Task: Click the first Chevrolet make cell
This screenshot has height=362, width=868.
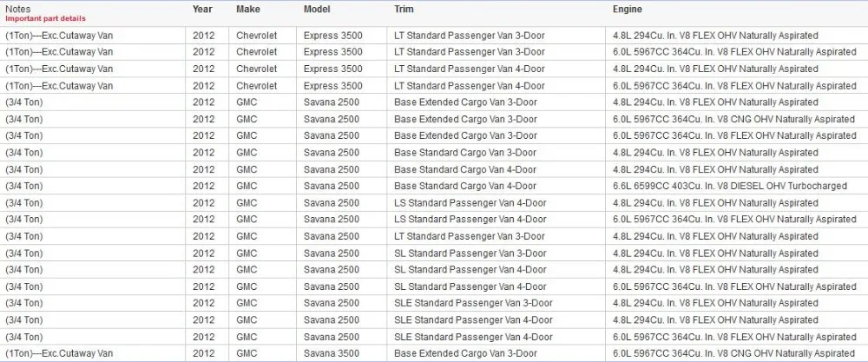Action: click(256, 36)
